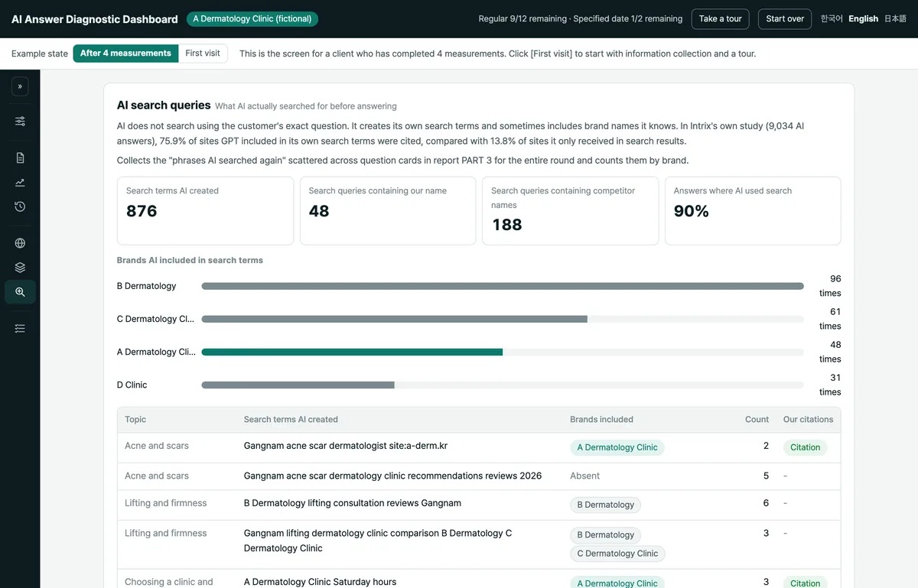Click the D Clinic progress bar
This screenshot has width=918, height=588.
pos(503,385)
